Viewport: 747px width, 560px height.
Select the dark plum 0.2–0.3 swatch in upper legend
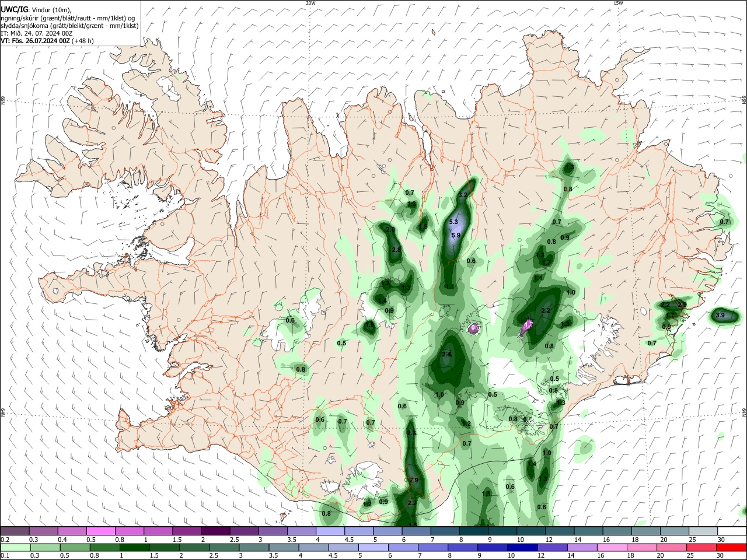15,531
